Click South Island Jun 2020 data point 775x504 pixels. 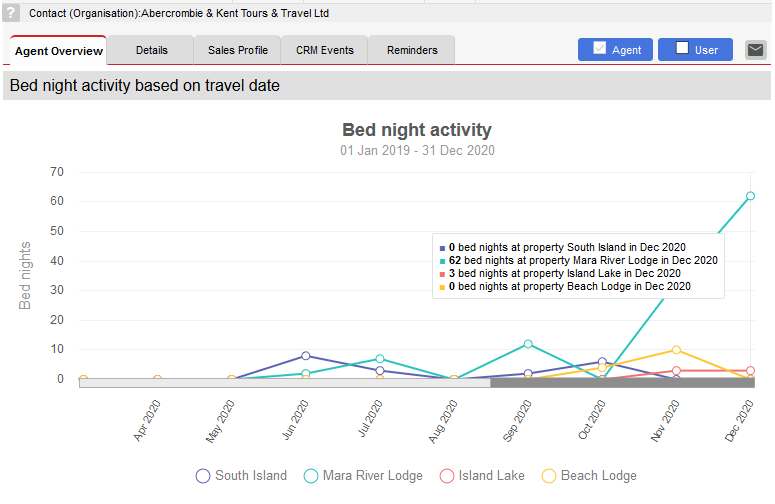click(305, 356)
